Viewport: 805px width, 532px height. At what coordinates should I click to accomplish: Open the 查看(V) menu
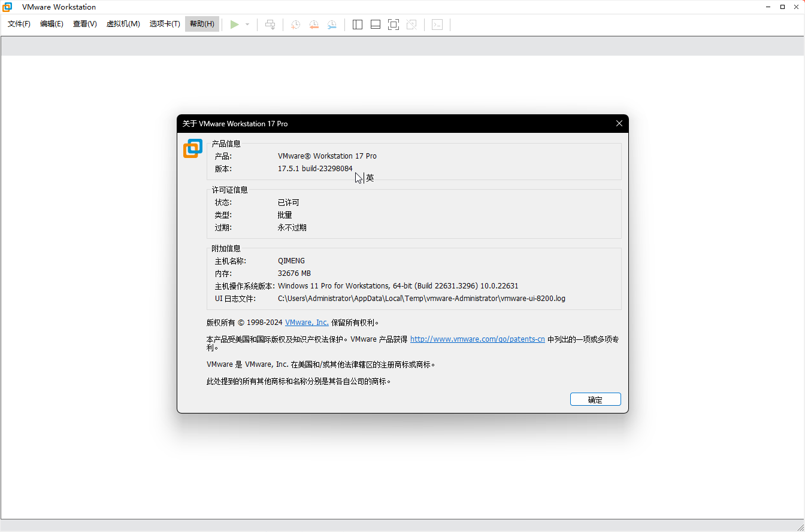[85, 24]
